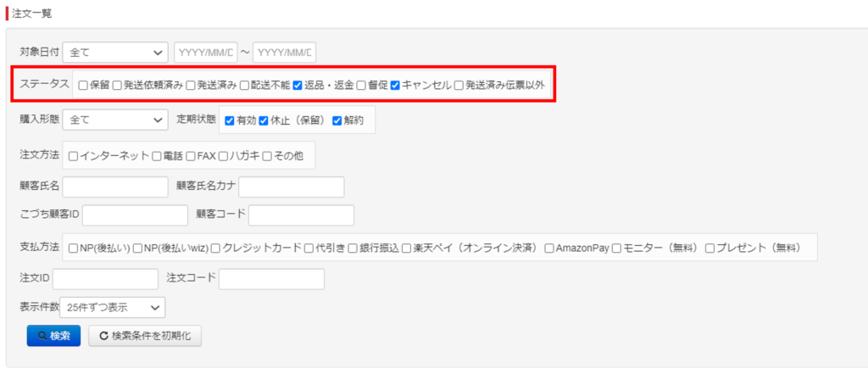Open the 対象日付 dropdown

click(115, 53)
